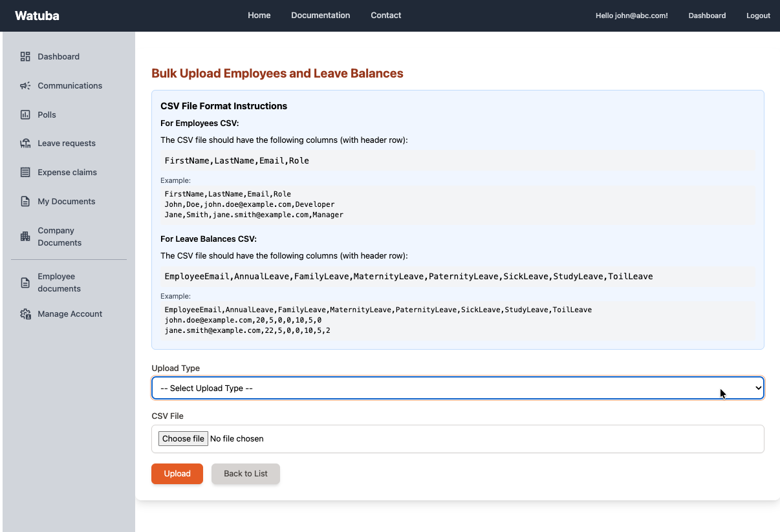780x532 pixels.
Task: Click the 'FirstName,LastName,Email,Role' code line
Action: point(237,160)
